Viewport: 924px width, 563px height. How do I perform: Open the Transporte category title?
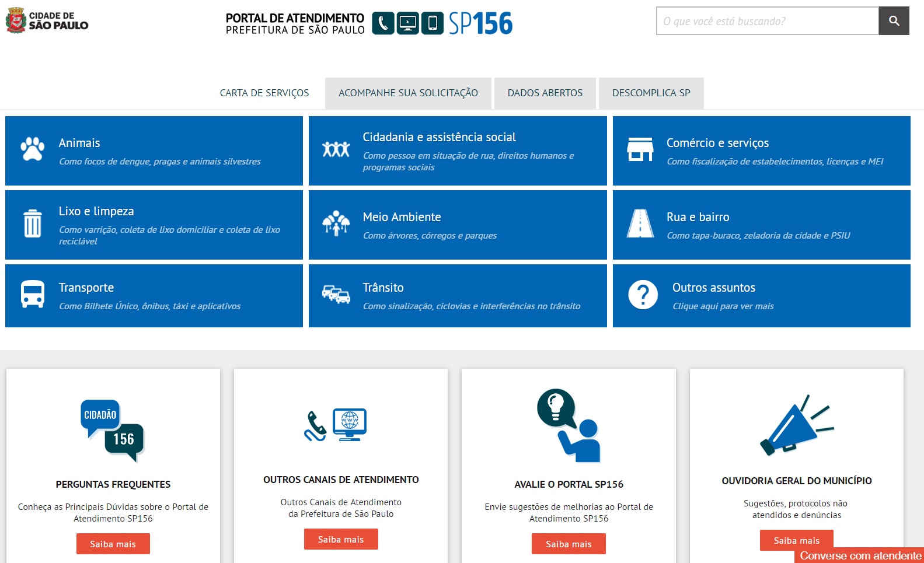pos(86,288)
